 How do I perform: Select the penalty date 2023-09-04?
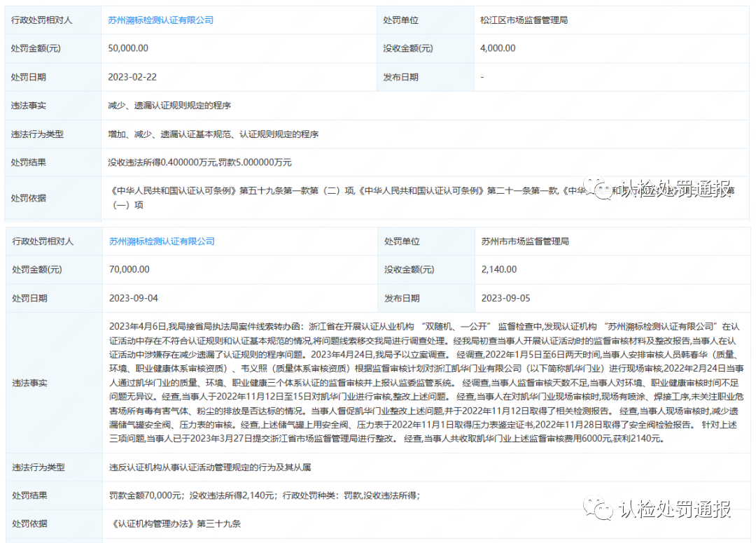pyautogui.click(x=134, y=298)
